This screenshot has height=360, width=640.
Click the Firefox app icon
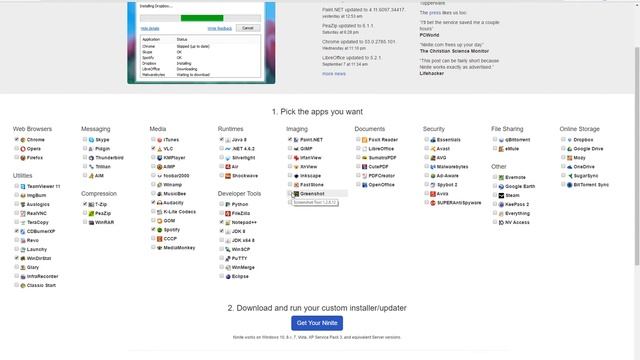click(23, 158)
